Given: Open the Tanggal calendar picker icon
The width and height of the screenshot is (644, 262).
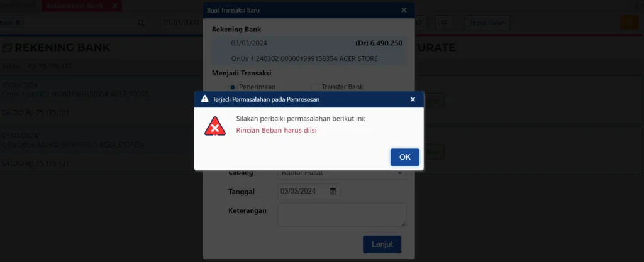Looking at the screenshot, I should (333, 191).
